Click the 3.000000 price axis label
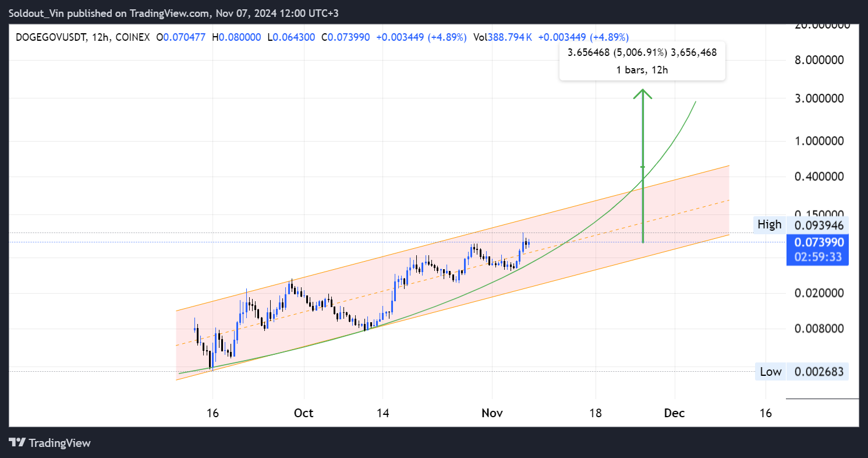Screen dimensions: 868x458 (818, 98)
